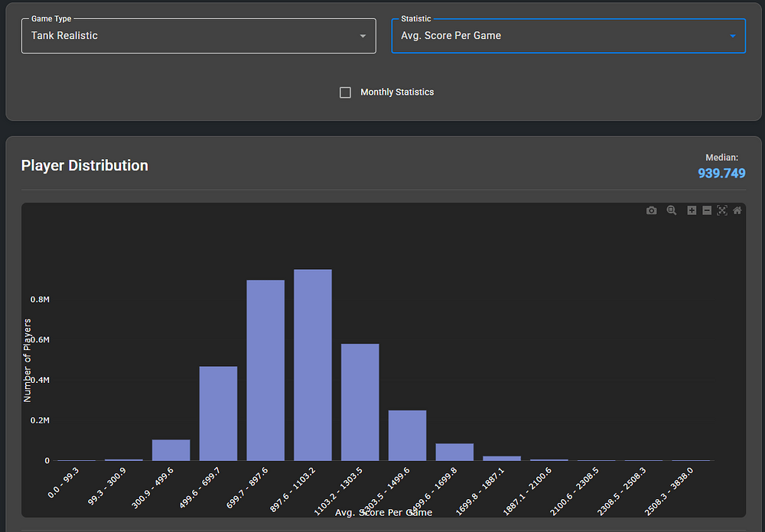Expand the Statistic dropdown arrow
Image resolution: width=765 pixels, height=532 pixels.
pos(732,36)
